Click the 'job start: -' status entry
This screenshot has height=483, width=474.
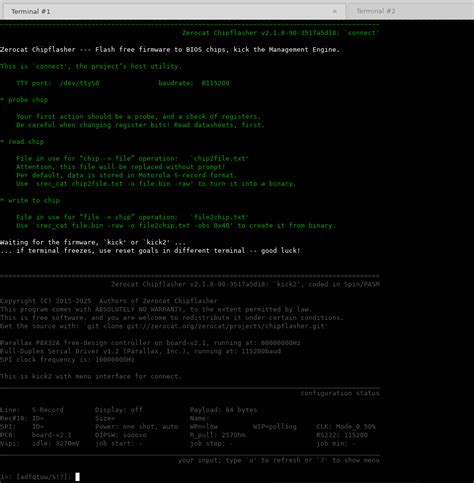(x=119, y=443)
